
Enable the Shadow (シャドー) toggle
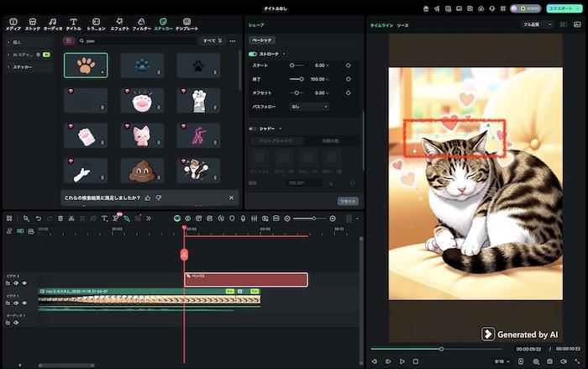tap(253, 129)
